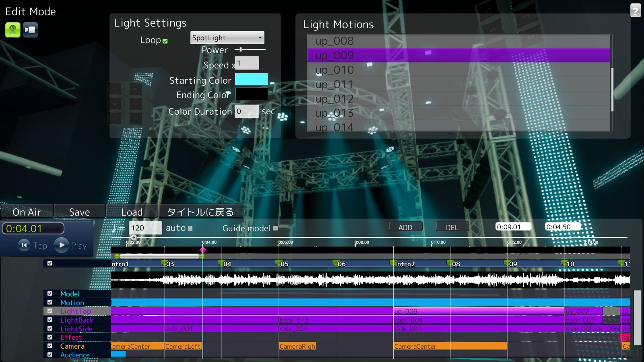Toggle the Loop checkbox in Light Settings
This screenshot has width=644, height=362.
point(165,40)
